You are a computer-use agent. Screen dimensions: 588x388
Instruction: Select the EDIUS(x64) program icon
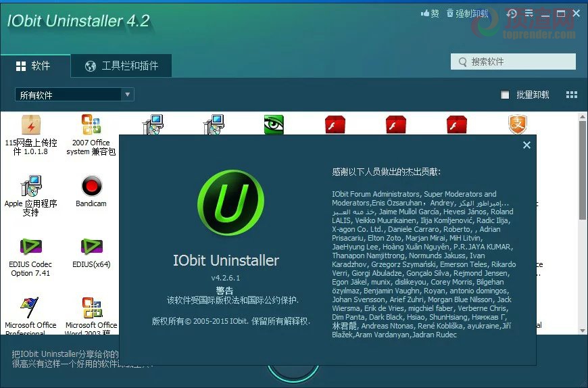[x=91, y=246]
